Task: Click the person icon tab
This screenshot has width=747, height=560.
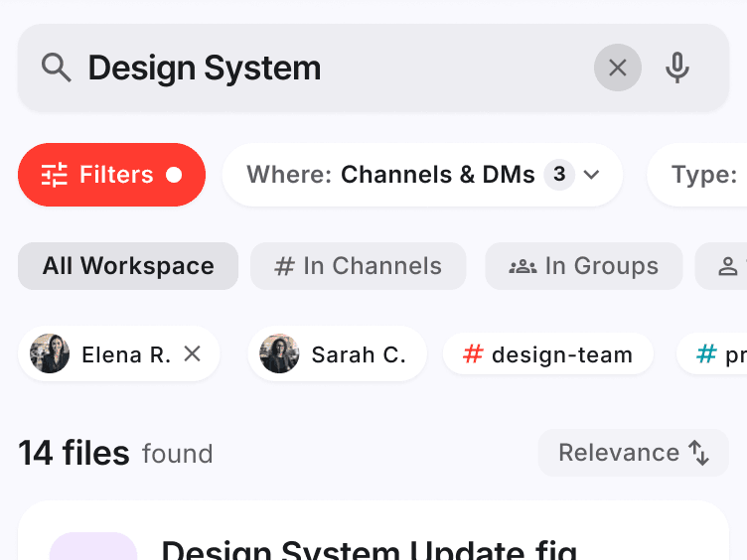Action: (x=721, y=266)
